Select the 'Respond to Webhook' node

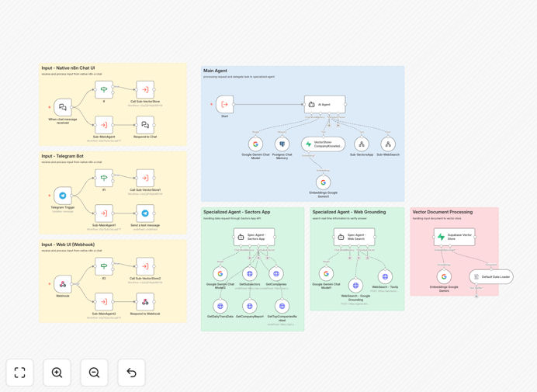(x=145, y=301)
